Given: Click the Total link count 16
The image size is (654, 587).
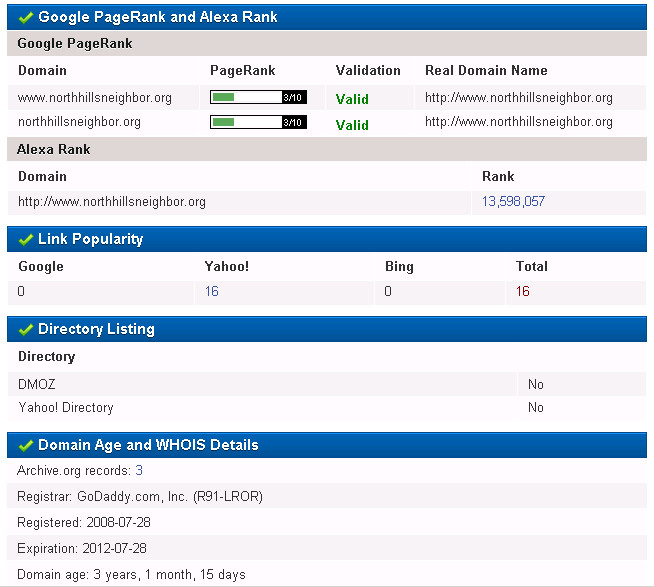Looking at the screenshot, I should (522, 291).
